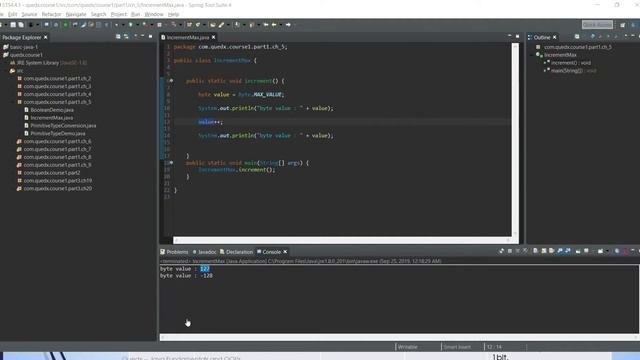The image size is (640, 360).
Task: Click the Save icon in the main toolbar
Action: [x=13, y=25]
